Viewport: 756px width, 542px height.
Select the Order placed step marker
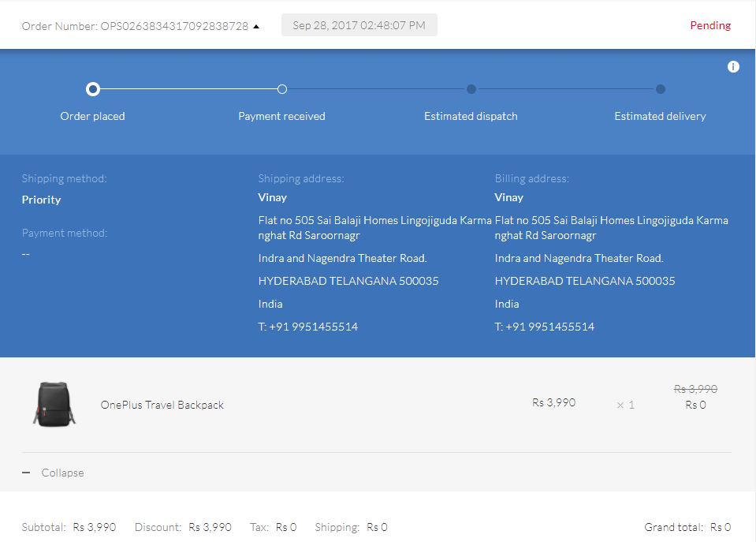(x=92, y=89)
